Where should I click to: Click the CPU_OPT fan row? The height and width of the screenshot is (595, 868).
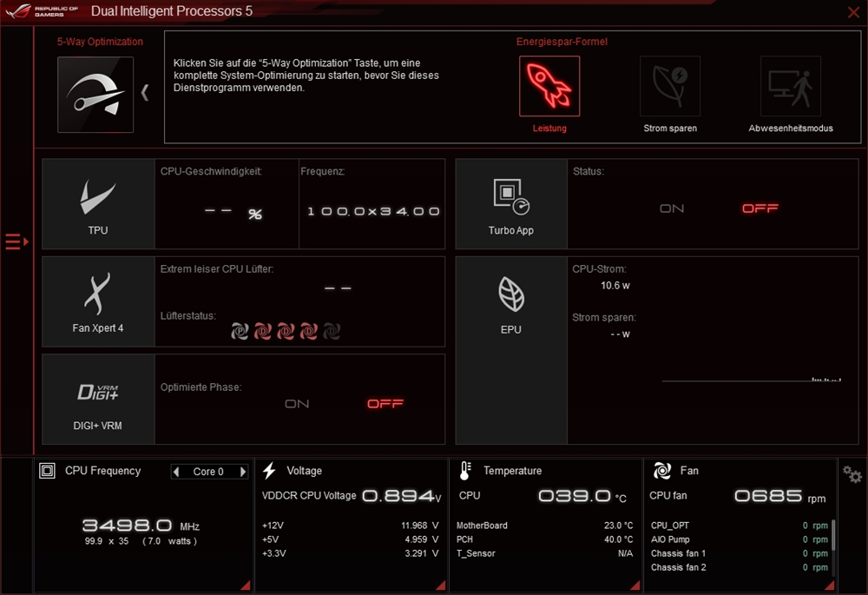click(x=739, y=526)
